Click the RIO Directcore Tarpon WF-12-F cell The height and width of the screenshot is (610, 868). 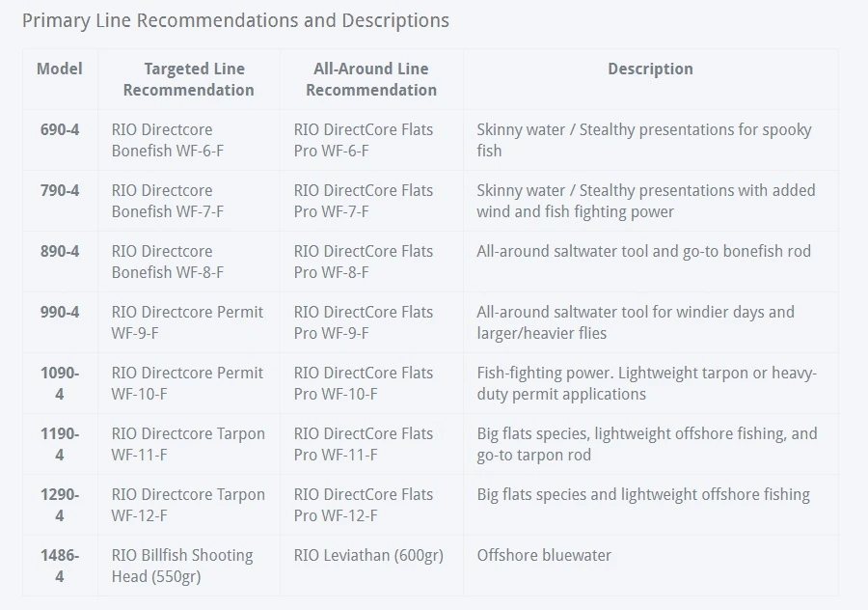(188, 505)
